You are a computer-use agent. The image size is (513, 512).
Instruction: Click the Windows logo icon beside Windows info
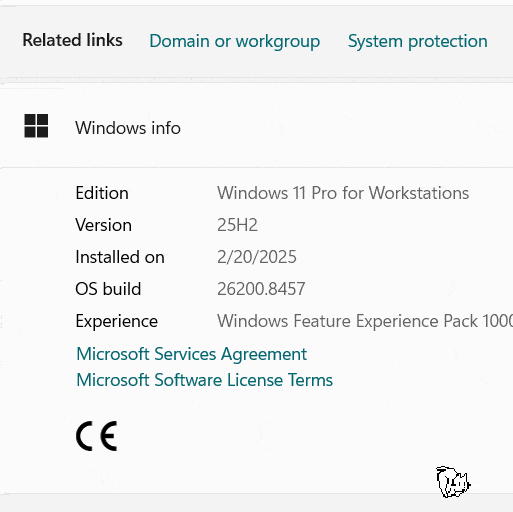(36, 126)
